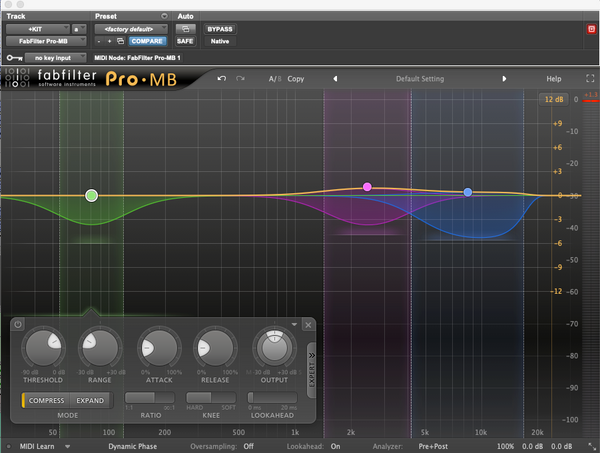600x453 pixels.
Task: Click the previous preset minus button
Action: pos(99,41)
